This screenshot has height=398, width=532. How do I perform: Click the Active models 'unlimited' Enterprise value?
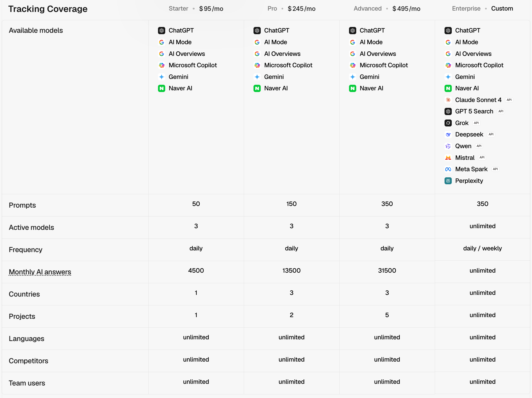click(x=483, y=226)
